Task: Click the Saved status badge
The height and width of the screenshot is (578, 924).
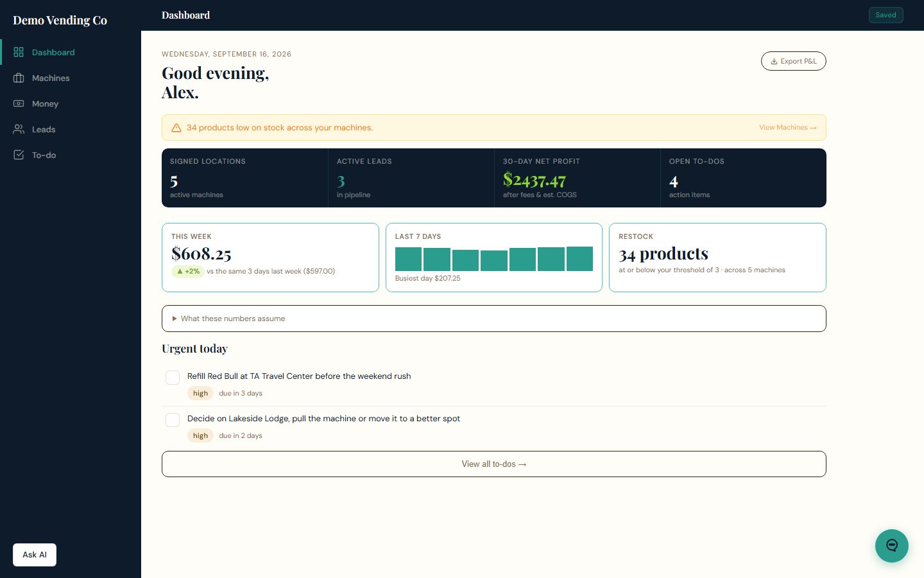Action: (886, 15)
